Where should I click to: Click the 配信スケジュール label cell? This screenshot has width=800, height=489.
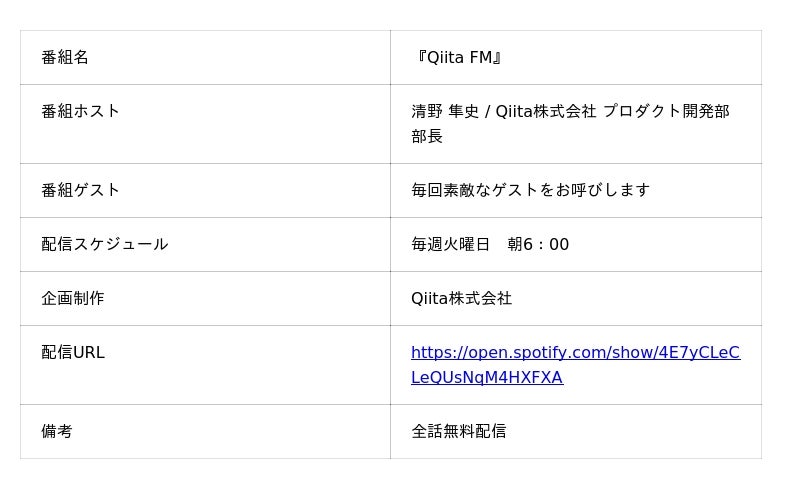[x=104, y=244]
